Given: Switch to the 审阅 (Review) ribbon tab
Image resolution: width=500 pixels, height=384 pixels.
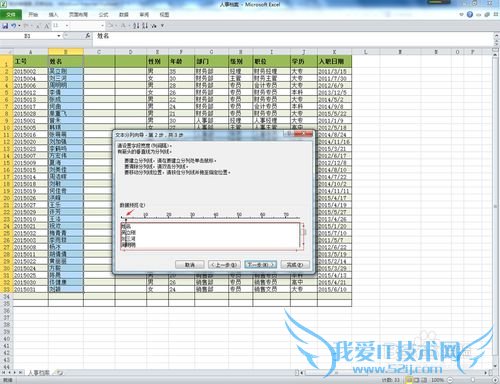Looking at the screenshot, I should pos(144,15).
